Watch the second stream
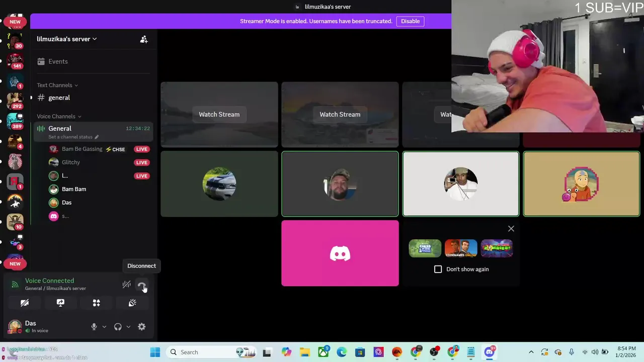Image resolution: width=644 pixels, height=362 pixels. pos(340,114)
